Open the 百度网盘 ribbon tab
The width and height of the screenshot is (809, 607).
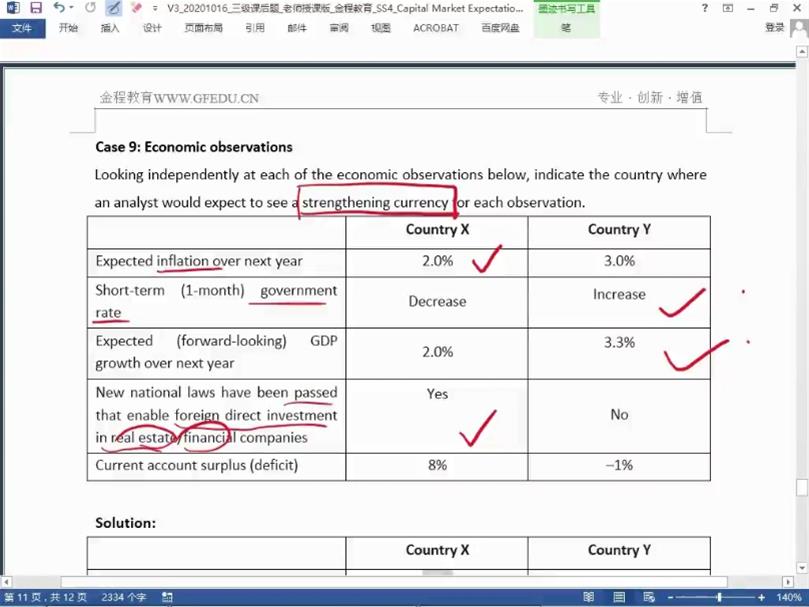(500, 28)
